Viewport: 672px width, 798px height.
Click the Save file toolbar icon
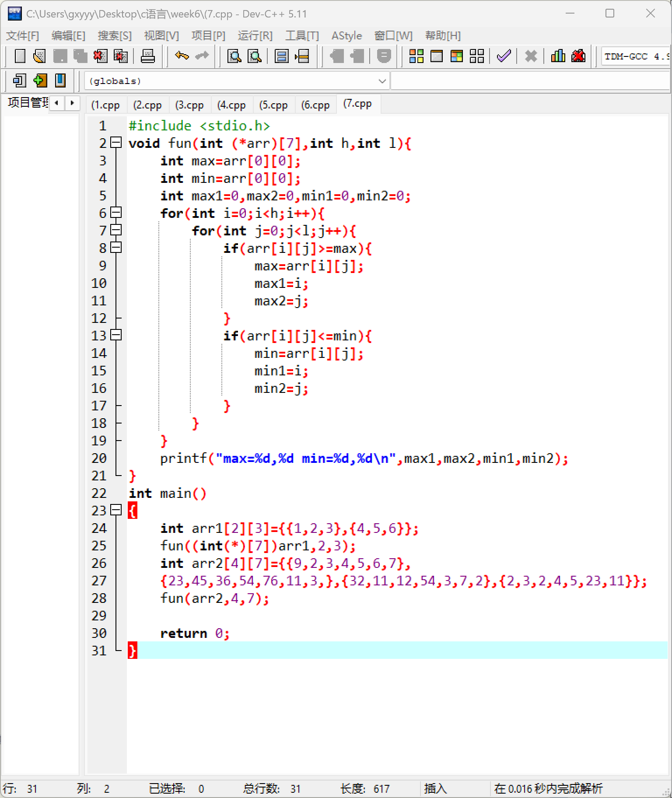[x=60, y=56]
